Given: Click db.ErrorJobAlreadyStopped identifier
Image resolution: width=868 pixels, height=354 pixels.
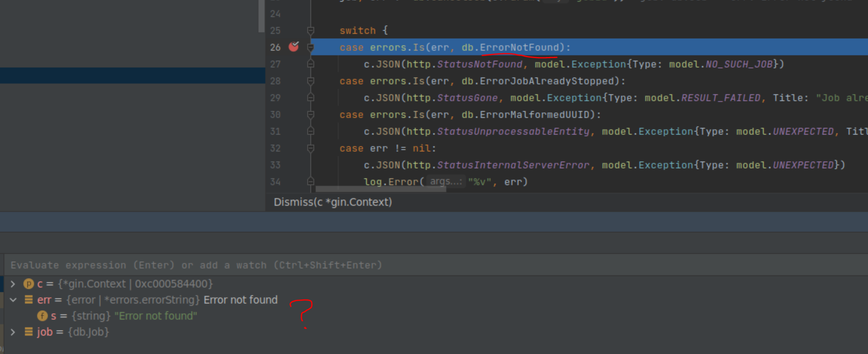Looking at the screenshot, I should tap(537, 81).
